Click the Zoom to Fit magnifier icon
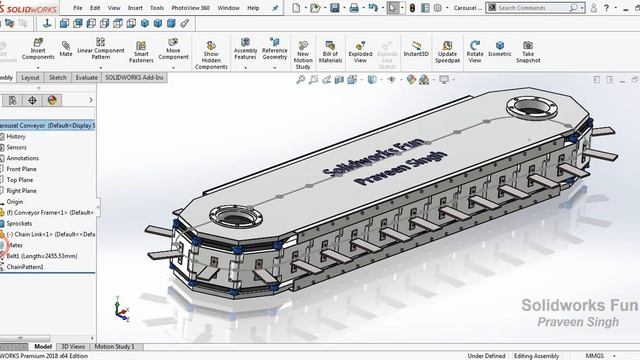Viewport: 640px width, 360px height. coord(300,80)
